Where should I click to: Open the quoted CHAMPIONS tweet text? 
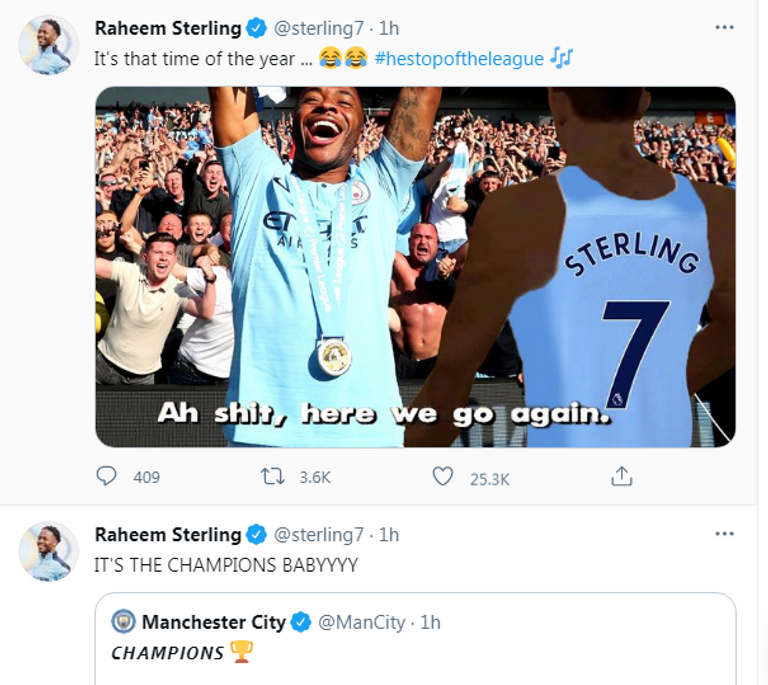168,653
